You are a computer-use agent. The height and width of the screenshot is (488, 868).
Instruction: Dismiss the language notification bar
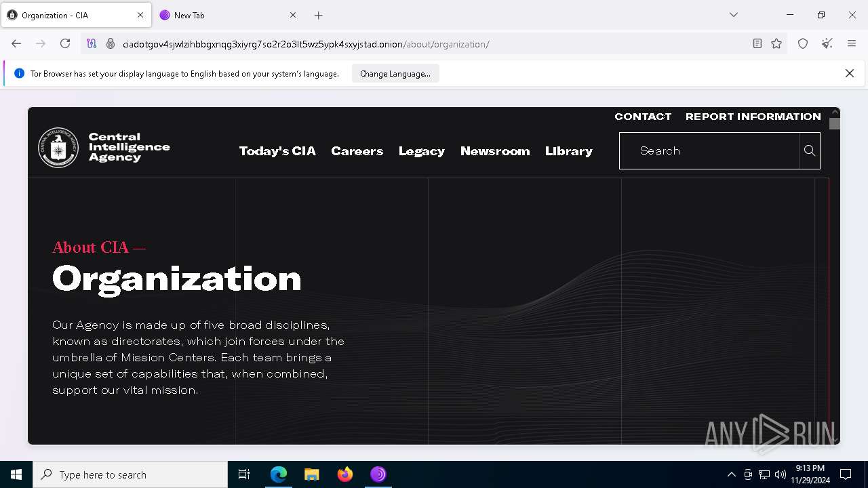(x=849, y=73)
